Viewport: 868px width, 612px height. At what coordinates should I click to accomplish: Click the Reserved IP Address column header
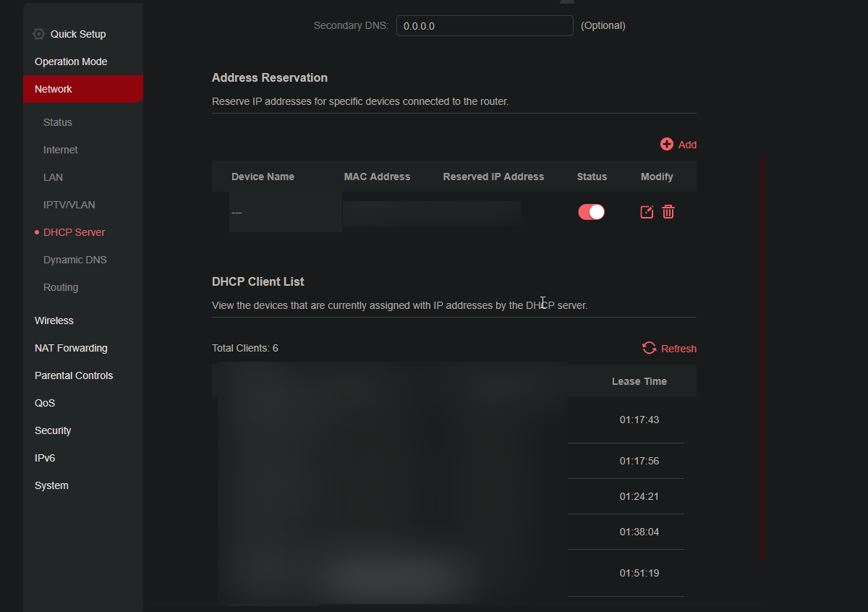[493, 177]
